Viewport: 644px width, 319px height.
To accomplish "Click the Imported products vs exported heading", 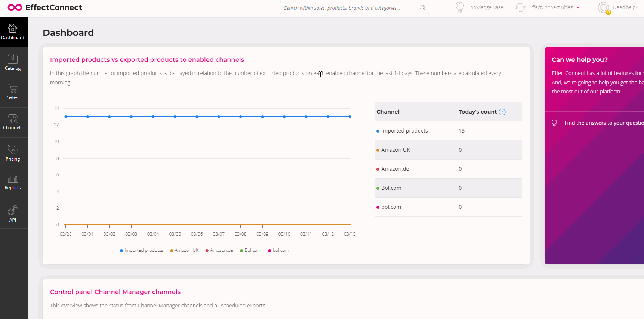I will click(x=147, y=59).
